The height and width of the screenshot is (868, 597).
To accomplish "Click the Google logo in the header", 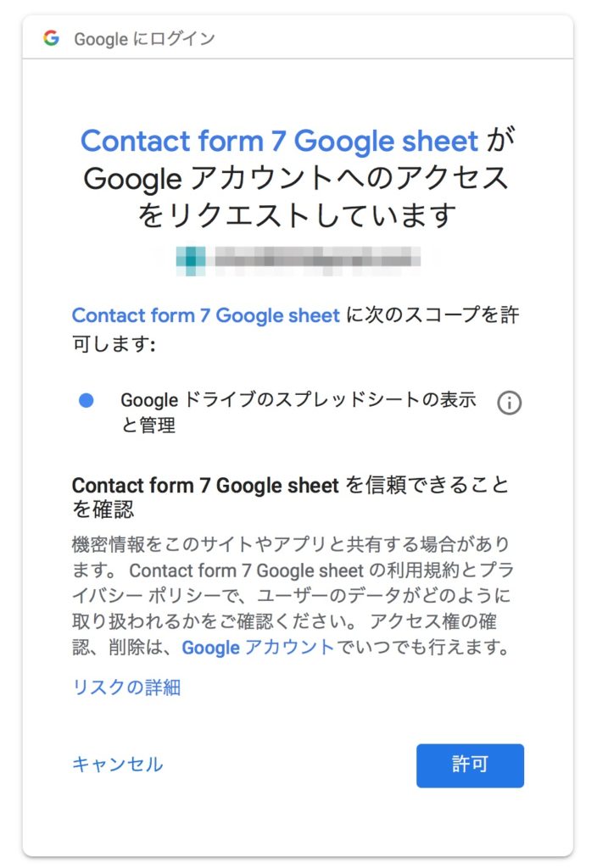I will (51, 38).
